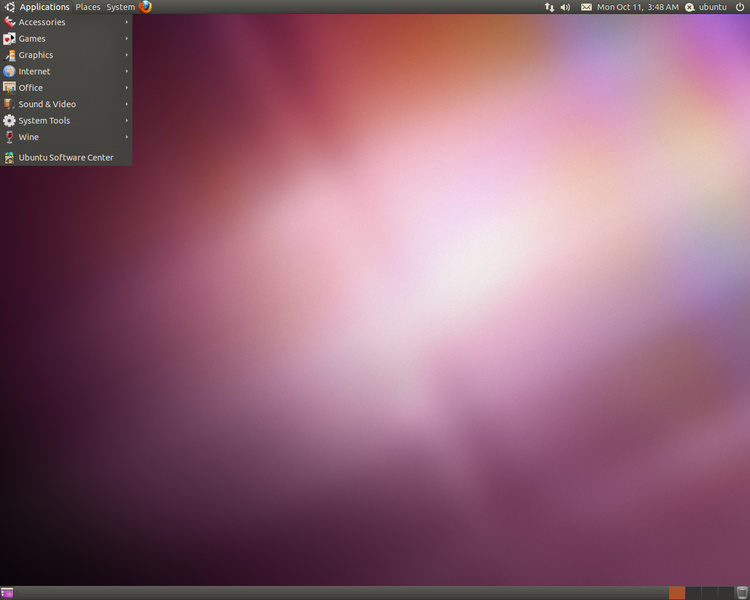Launch Ubuntu Software Center

click(66, 157)
